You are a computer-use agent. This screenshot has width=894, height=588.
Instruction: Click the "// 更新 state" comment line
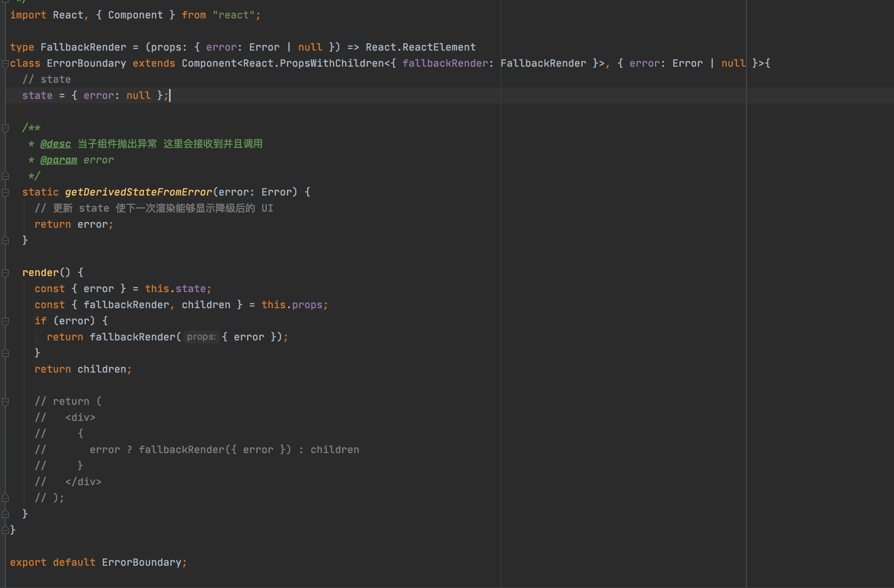click(154, 208)
